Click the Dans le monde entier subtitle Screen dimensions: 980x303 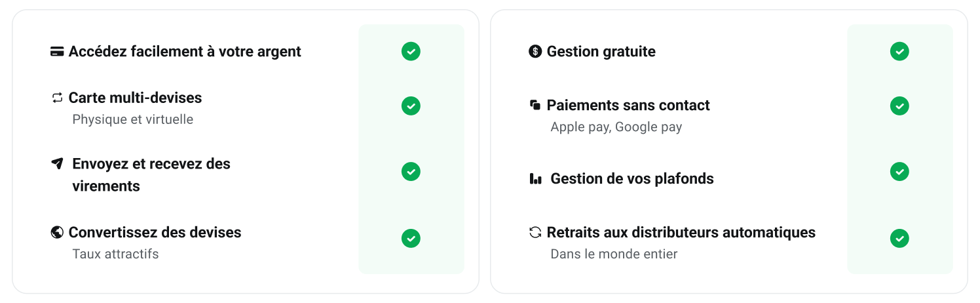point(614,254)
